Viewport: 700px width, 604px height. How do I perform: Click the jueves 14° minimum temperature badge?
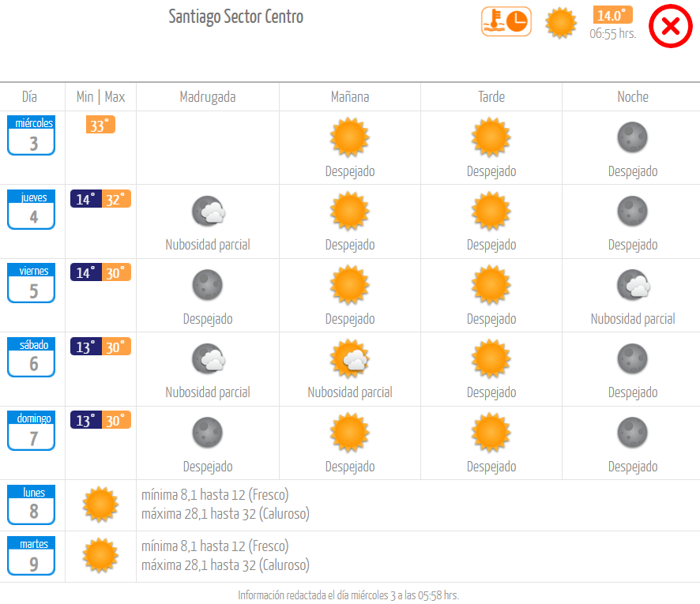coord(85,199)
